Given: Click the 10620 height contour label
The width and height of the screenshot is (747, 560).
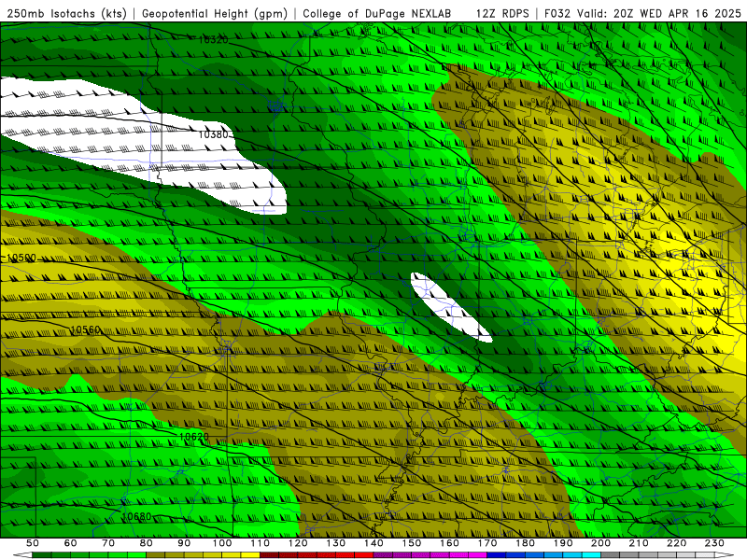Looking at the screenshot, I should tap(194, 437).
